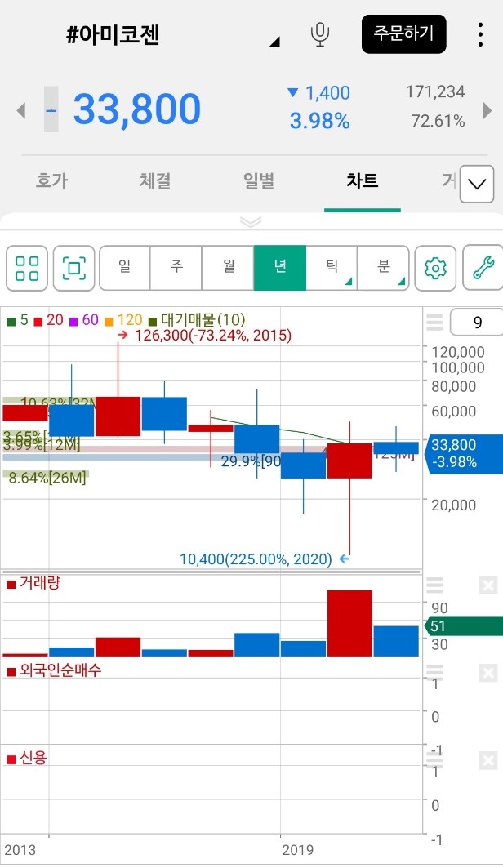Grab the 거래량 panel reorder handle
This screenshot has height=868, width=503.
tap(435, 585)
